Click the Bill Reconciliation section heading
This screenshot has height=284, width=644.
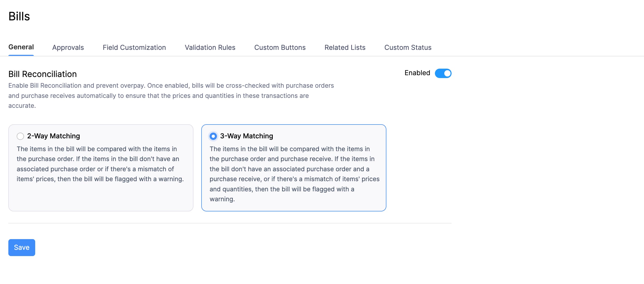tap(42, 74)
